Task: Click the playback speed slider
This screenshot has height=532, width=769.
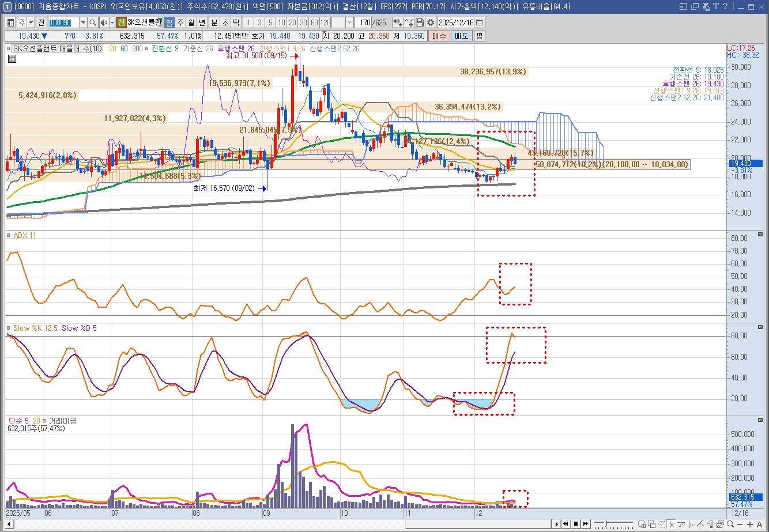Action: [x=613, y=524]
